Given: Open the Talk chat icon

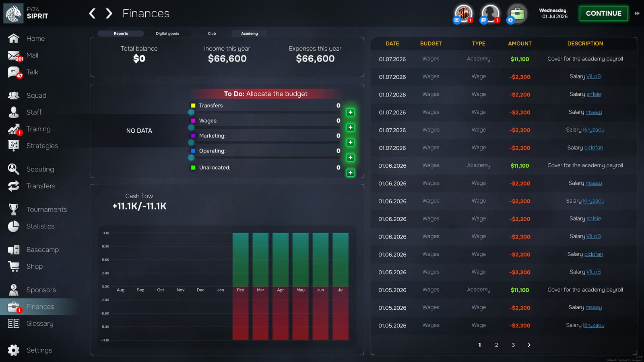Looking at the screenshot, I should click(14, 72).
